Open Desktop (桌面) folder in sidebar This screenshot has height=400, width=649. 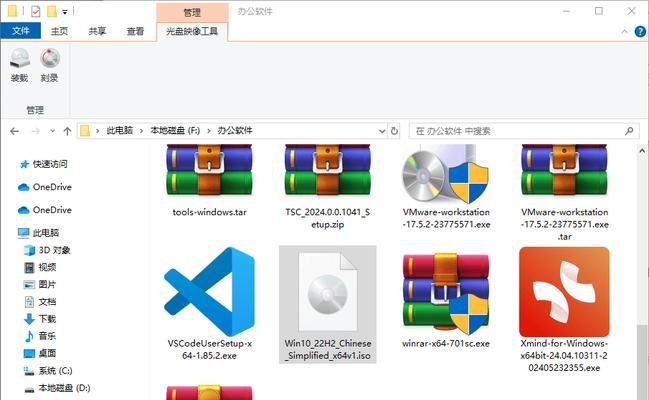point(40,353)
